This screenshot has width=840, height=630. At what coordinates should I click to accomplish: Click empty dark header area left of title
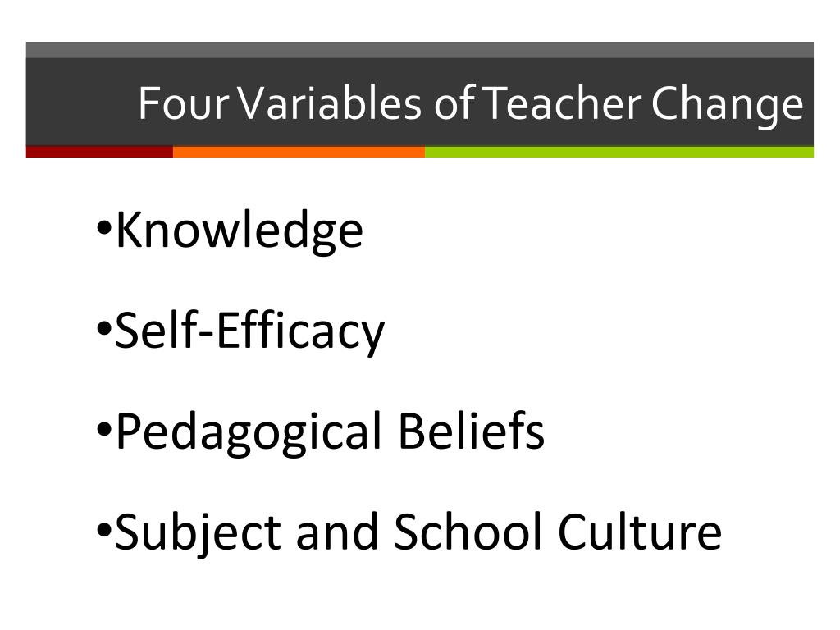(x=80, y=102)
